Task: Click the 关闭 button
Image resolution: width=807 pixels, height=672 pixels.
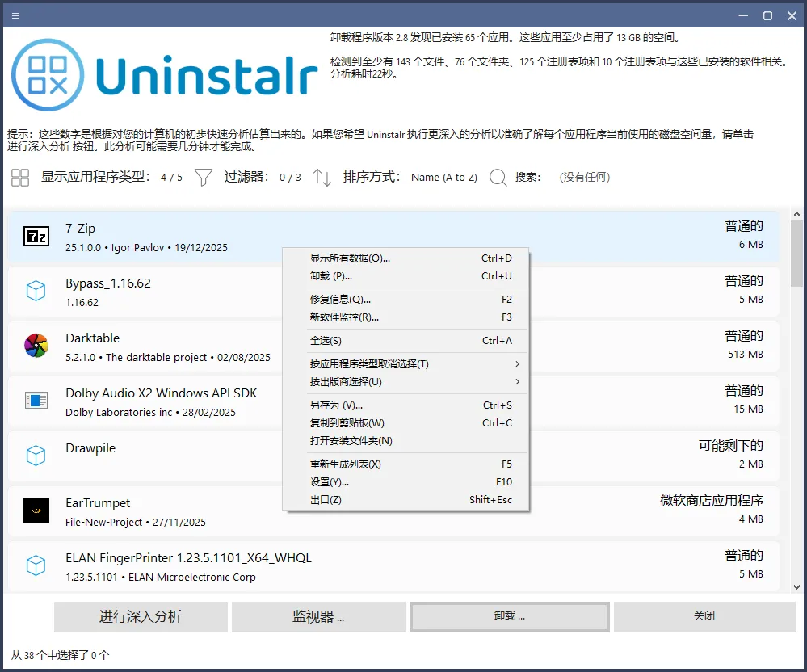Action: pos(704,616)
